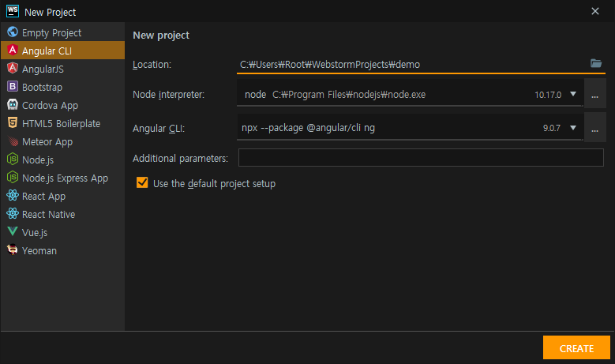The image size is (615, 364).
Task: Click the New project heading
Action: [x=161, y=36]
